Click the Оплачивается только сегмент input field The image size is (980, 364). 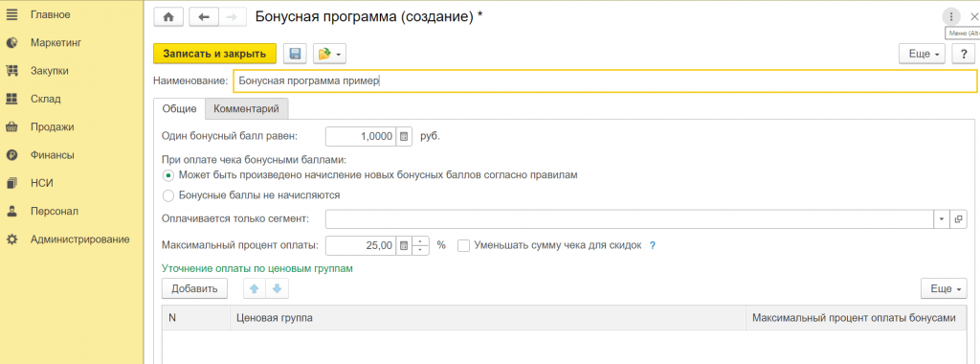630,219
